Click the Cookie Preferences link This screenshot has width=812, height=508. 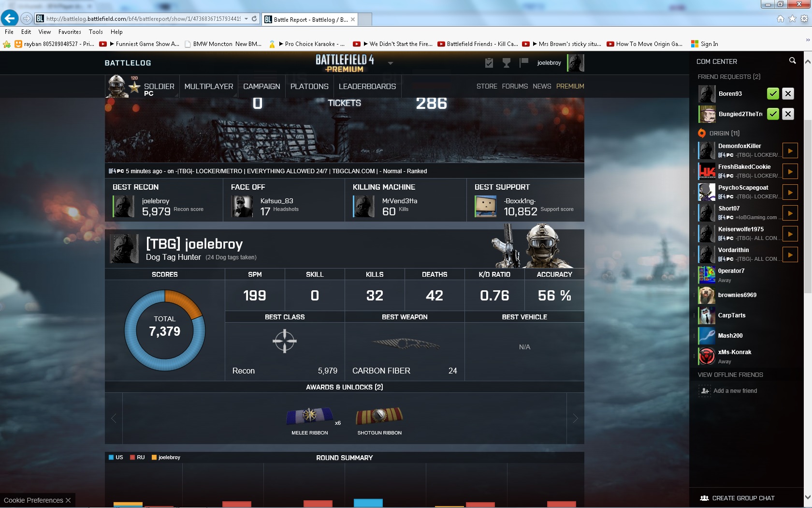tap(33, 500)
